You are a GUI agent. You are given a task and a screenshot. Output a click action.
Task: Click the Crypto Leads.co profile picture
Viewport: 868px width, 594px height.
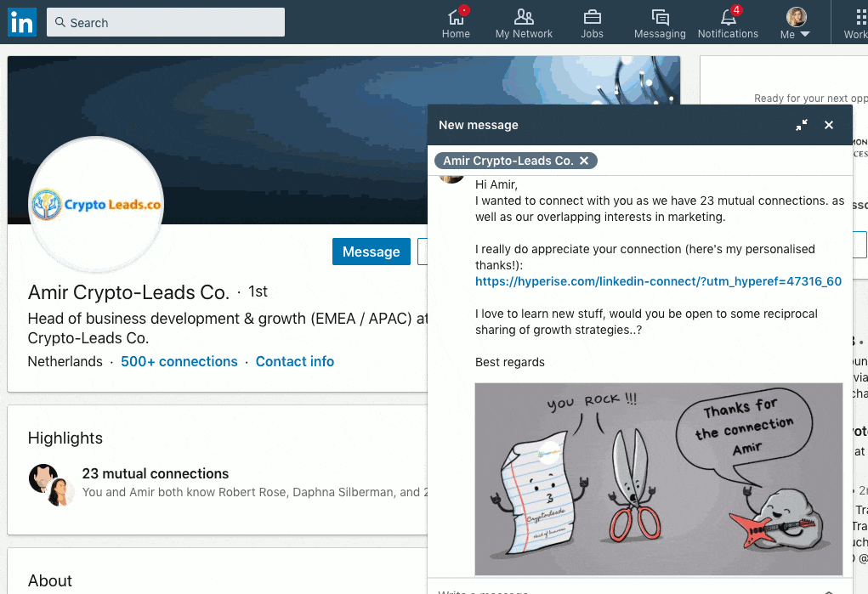coord(96,204)
